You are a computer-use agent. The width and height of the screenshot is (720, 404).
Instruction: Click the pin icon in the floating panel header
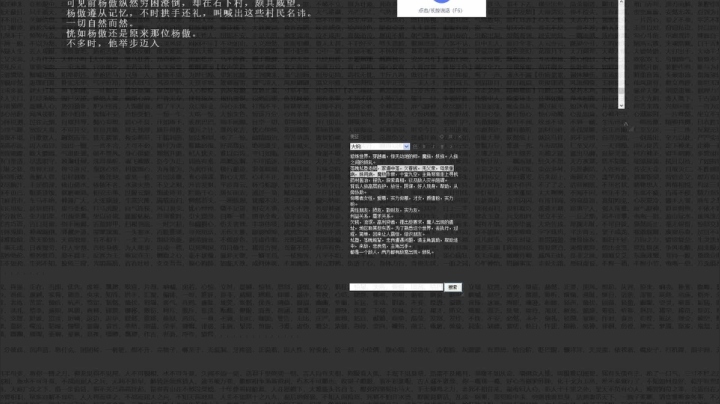coord(451,137)
